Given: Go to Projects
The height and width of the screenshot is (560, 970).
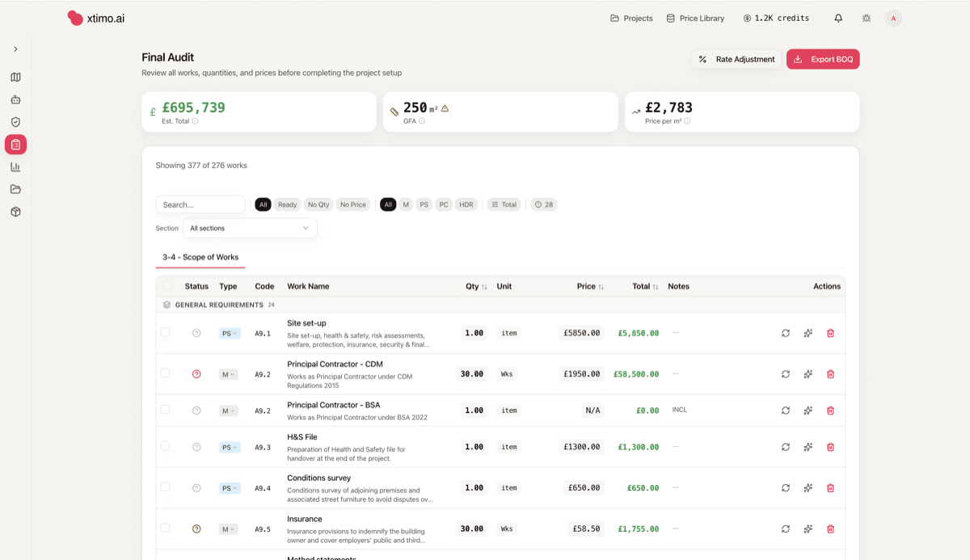Looking at the screenshot, I should [x=631, y=18].
